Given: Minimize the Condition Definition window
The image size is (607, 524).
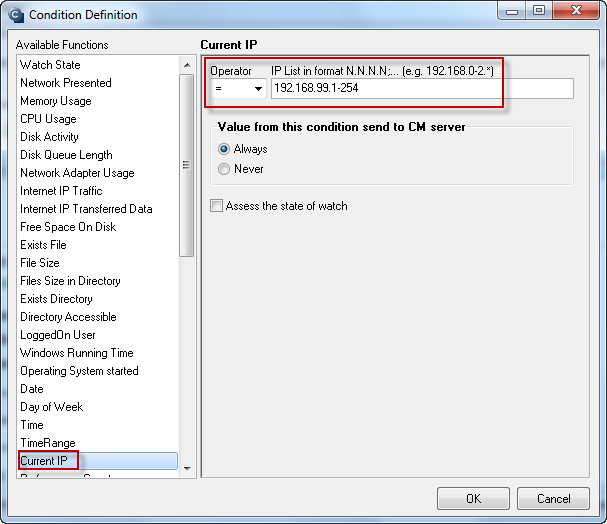Looking at the screenshot, I should pyautogui.click(x=511, y=10).
